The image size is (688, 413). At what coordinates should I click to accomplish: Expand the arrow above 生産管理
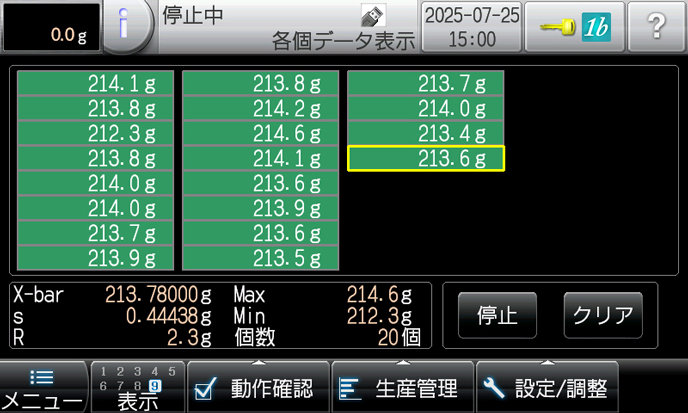tap(403, 363)
